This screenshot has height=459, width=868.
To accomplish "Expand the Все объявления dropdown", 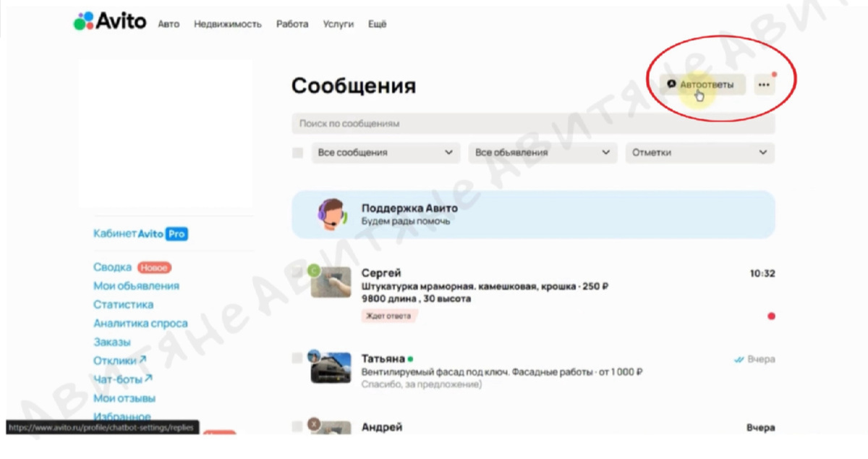I will (542, 153).
